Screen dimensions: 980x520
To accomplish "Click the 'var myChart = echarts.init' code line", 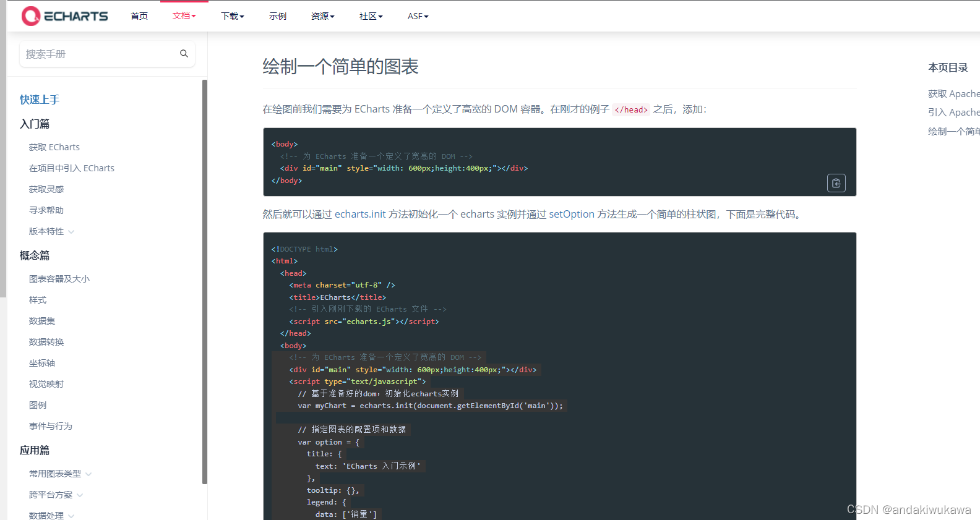I will tap(431, 406).
